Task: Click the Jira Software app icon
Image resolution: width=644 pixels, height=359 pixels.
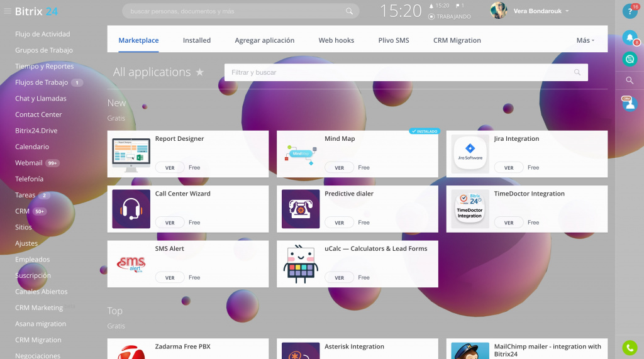Action: (x=470, y=154)
